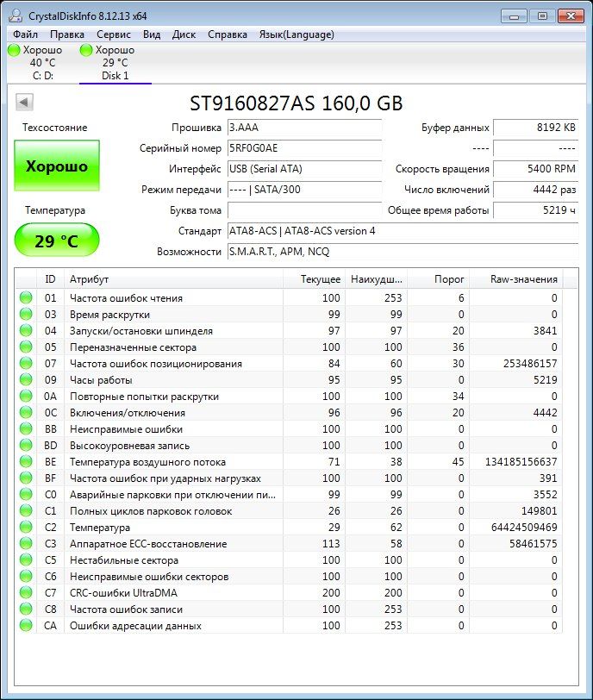The height and width of the screenshot is (700, 593).
Task: Select raw value 134185156637
Action: [521, 462]
